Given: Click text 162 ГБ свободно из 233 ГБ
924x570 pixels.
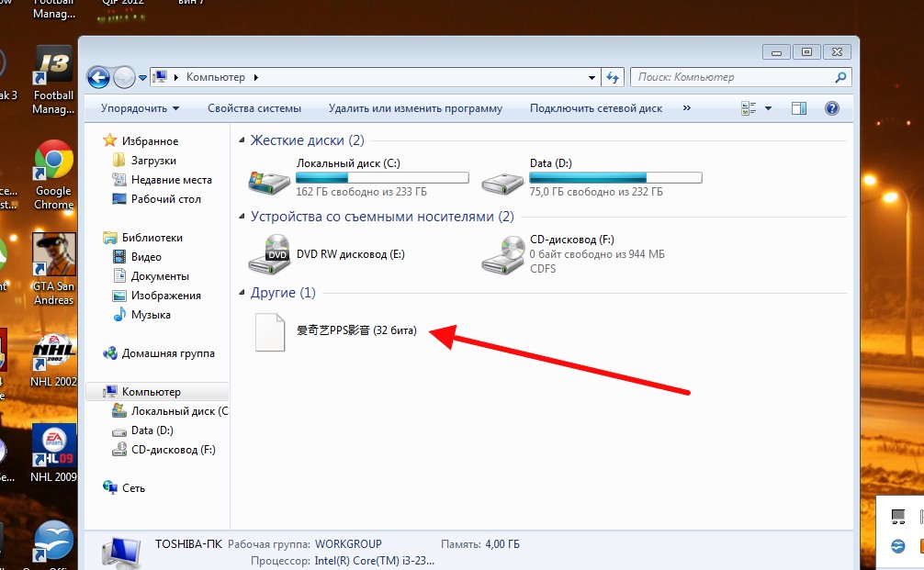Looking at the screenshot, I should coord(361,192).
